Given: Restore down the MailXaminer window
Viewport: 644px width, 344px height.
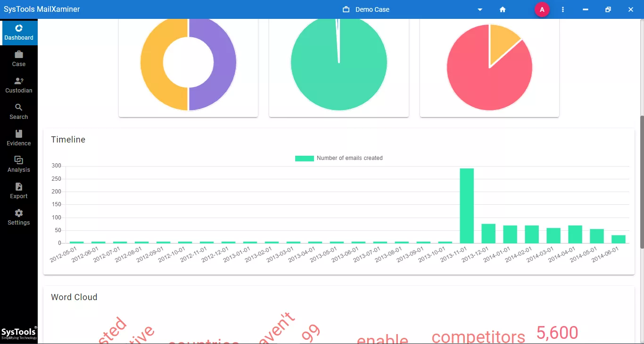Looking at the screenshot, I should [608, 9].
